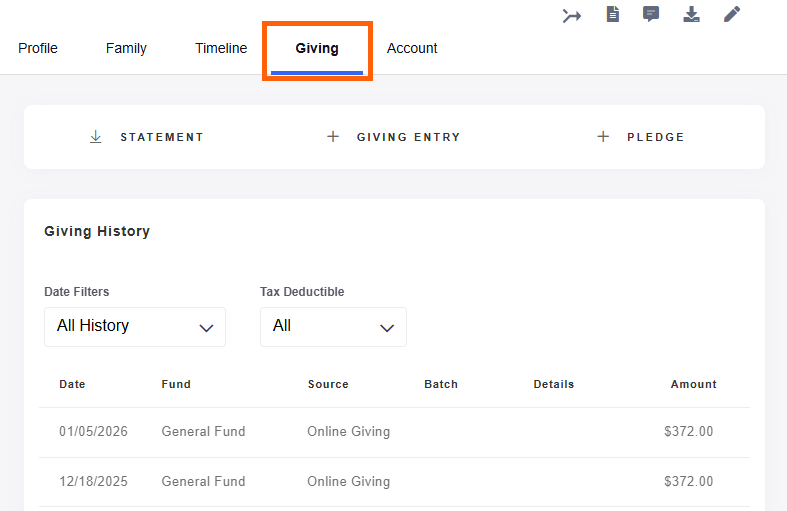Select the 01/05/2026 date cell
This screenshot has width=787, height=511.
(x=93, y=432)
